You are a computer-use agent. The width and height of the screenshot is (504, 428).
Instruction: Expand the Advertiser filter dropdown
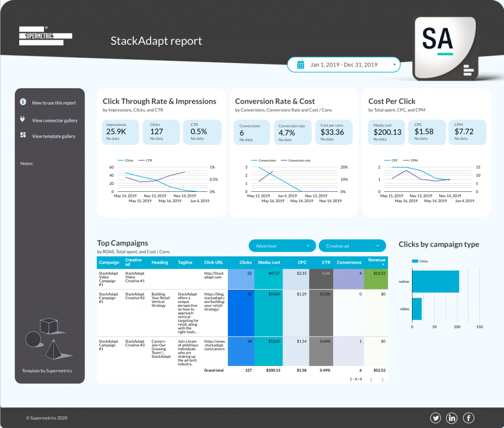pyautogui.click(x=282, y=245)
